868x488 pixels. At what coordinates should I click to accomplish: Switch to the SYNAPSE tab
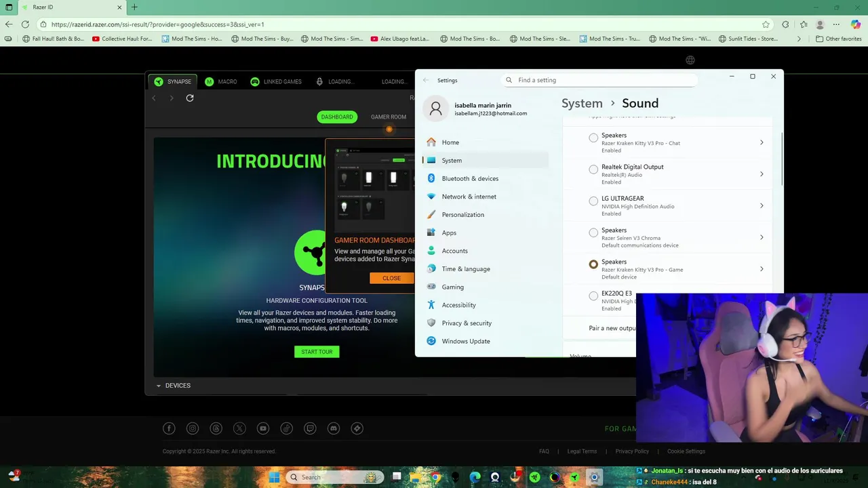point(173,81)
